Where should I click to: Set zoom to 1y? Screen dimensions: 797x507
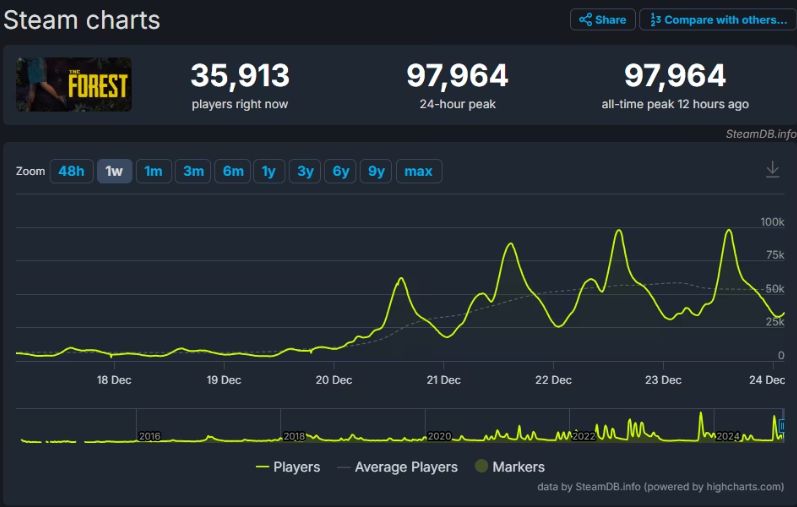coord(269,171)
